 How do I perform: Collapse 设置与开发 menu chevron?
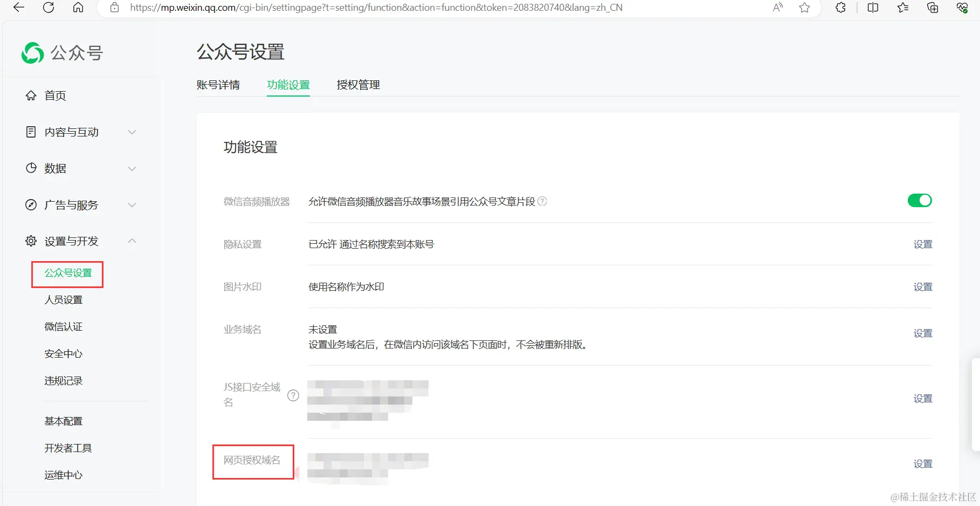[x=132, y=241]
